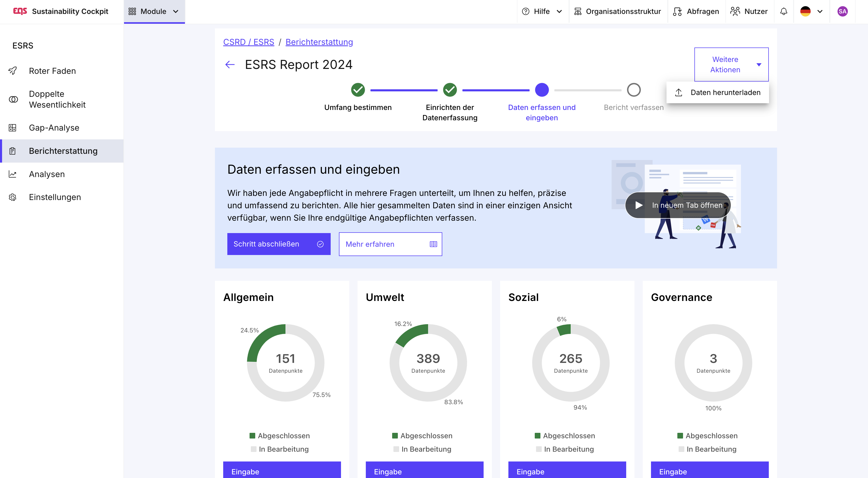
Task: Click the Governance donut chart
Action: (713, 363)
